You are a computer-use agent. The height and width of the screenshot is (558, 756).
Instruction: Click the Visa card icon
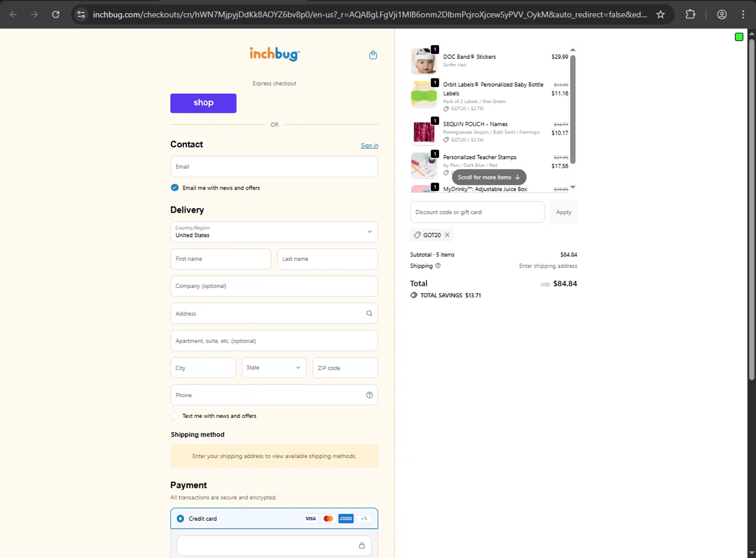point(310,519)
